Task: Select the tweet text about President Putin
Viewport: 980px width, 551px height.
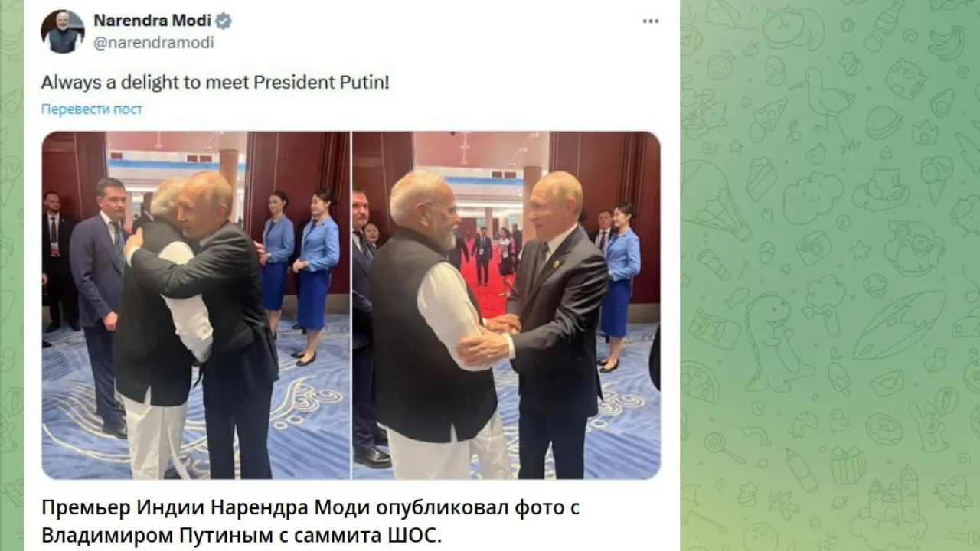Action: click(215, 82)
